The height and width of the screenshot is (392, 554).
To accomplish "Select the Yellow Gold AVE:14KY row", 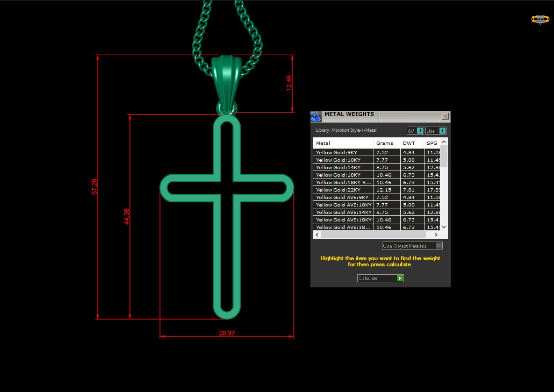I will tap(377, 212).
